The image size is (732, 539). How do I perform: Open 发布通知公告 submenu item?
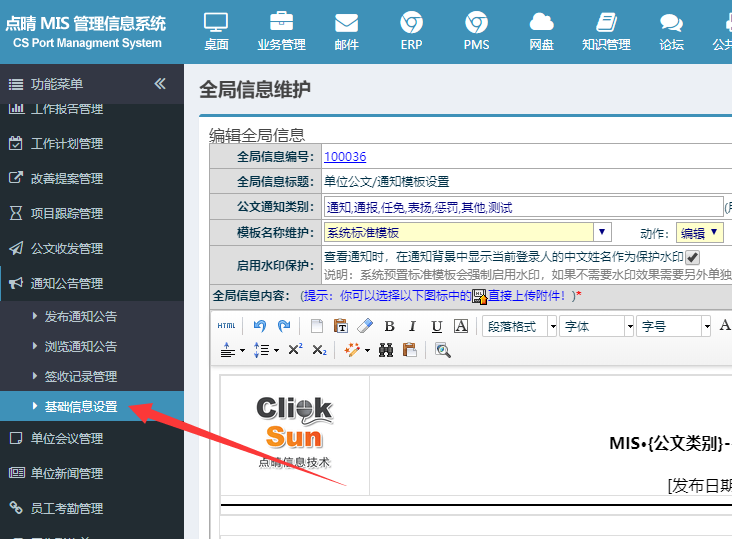click(80, 316)
